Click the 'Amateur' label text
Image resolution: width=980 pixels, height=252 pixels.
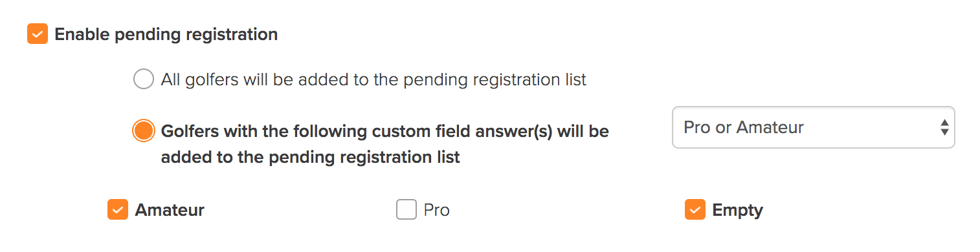point(170,210)
